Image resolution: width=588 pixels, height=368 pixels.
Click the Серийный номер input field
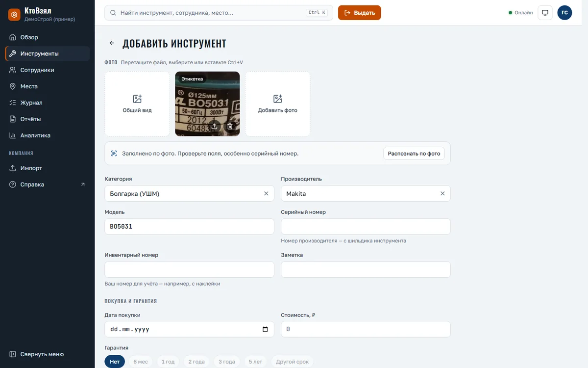pos(366,227)
